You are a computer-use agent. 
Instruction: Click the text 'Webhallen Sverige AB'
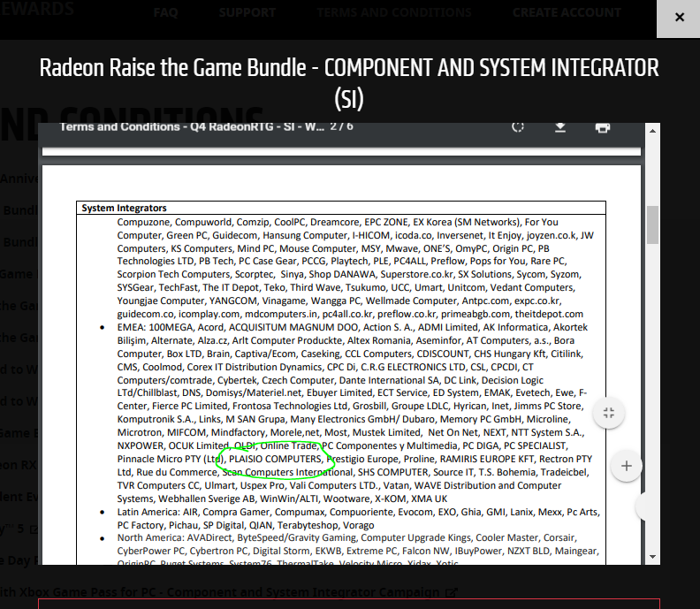[206, 499]
